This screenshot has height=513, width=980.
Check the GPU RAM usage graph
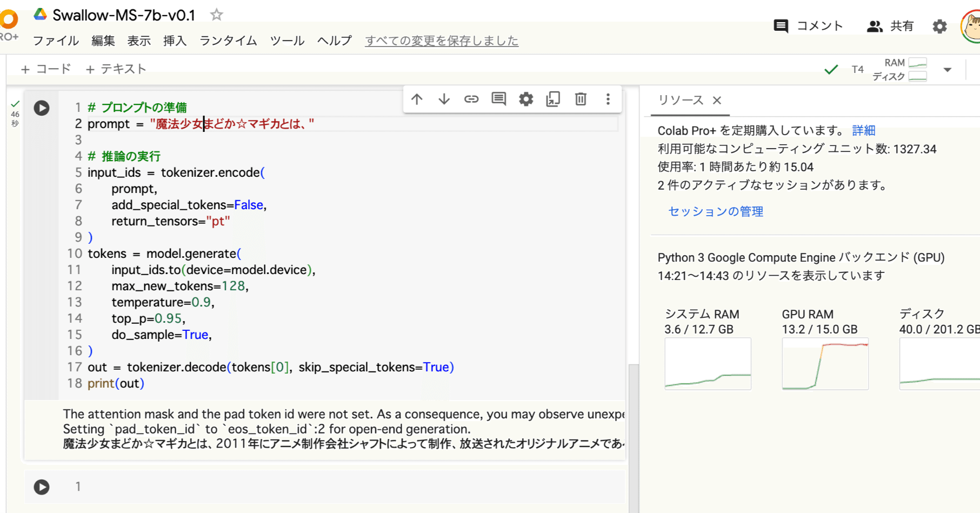825,364
